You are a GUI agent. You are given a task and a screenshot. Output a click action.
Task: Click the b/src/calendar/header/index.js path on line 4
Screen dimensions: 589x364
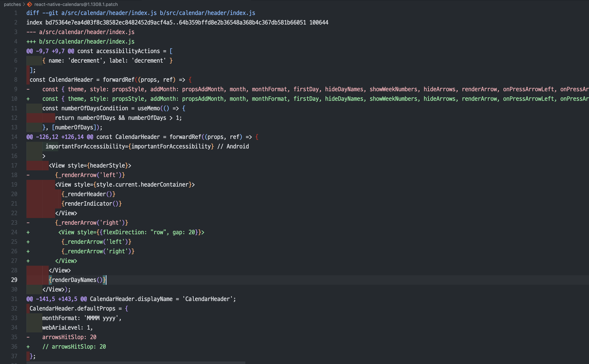tap(87, 42)
